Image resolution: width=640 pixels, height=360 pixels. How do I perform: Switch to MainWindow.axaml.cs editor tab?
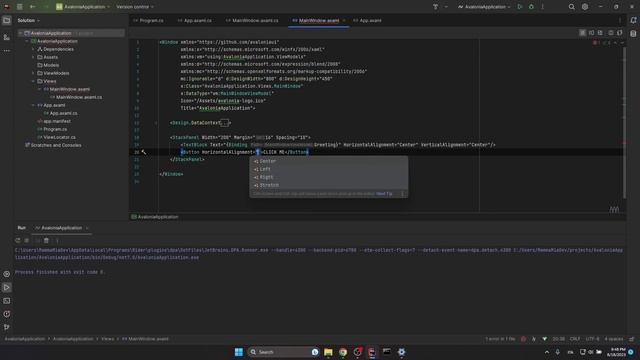252,20
